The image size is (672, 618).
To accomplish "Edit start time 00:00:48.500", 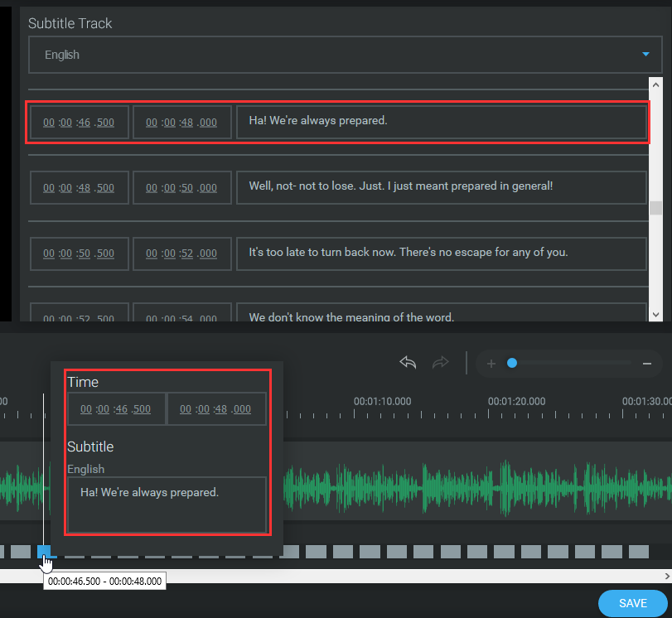I will [79, 188].
